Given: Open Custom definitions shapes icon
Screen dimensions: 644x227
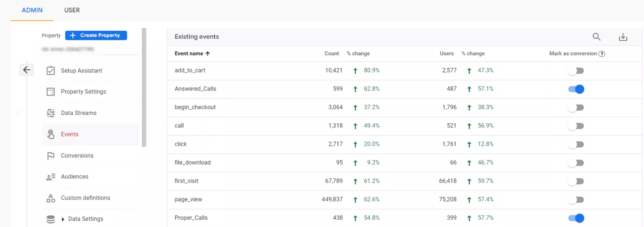Looking at the screenshot, I should pyautogui.click(x=51, y=198).
